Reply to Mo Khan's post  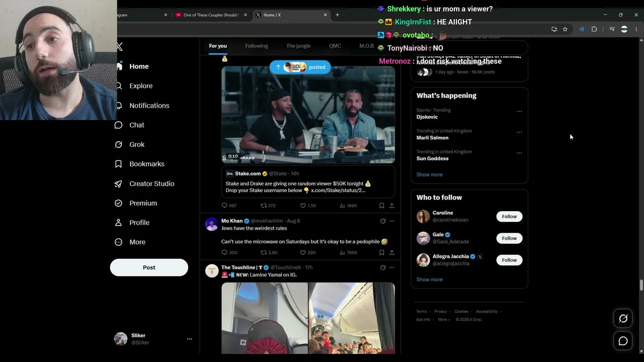[x=229, y=252]
